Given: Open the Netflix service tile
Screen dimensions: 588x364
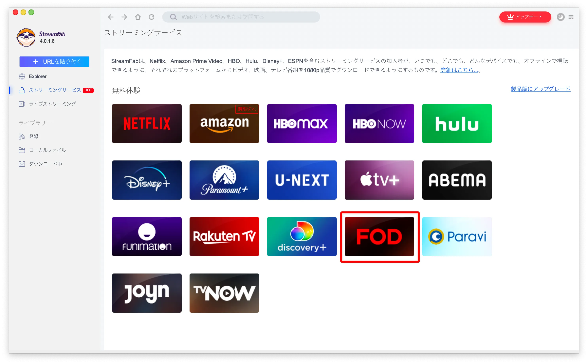Looking at the screenshot, I should pos(147,123).
